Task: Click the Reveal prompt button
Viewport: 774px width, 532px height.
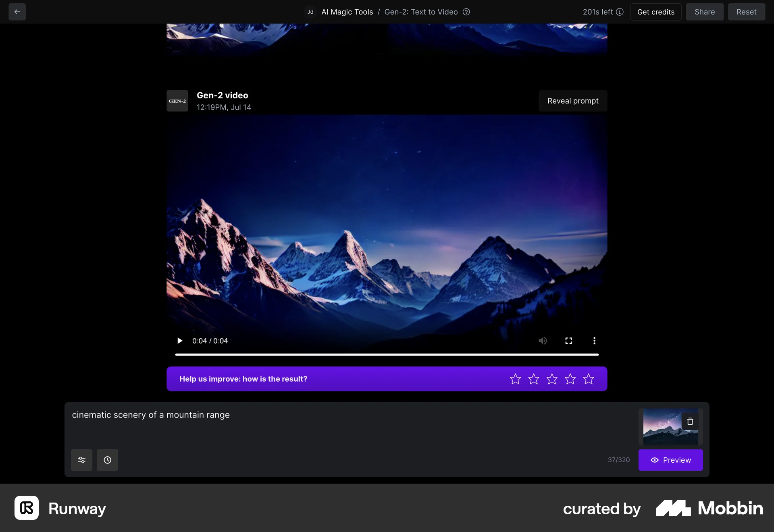Action: (x=573, y=101)
